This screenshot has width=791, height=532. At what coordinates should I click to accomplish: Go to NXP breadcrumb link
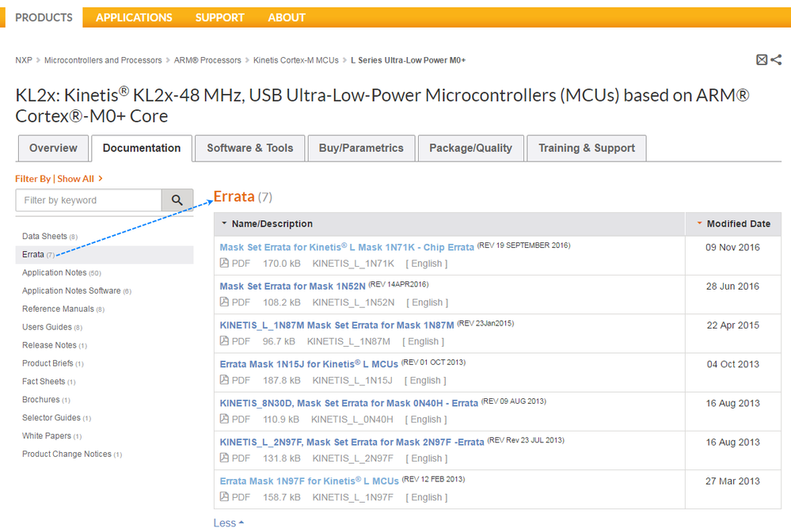[x=24, y=60]
